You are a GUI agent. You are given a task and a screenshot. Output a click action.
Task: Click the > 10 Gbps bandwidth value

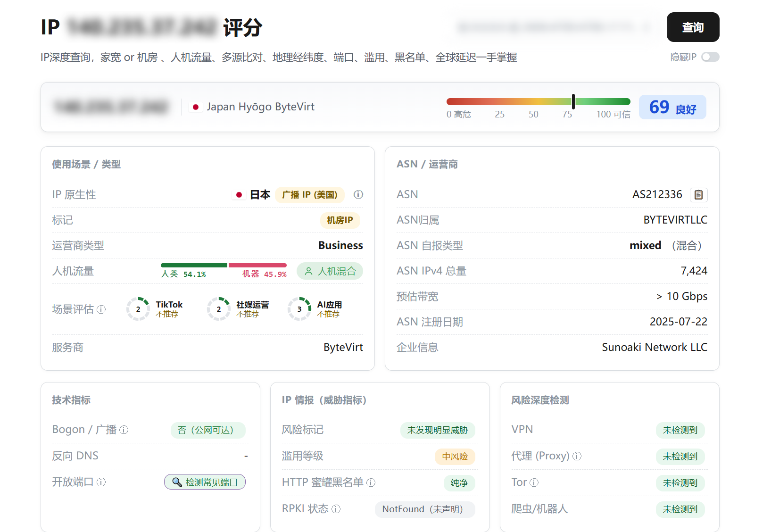click(x=682, y=296)
